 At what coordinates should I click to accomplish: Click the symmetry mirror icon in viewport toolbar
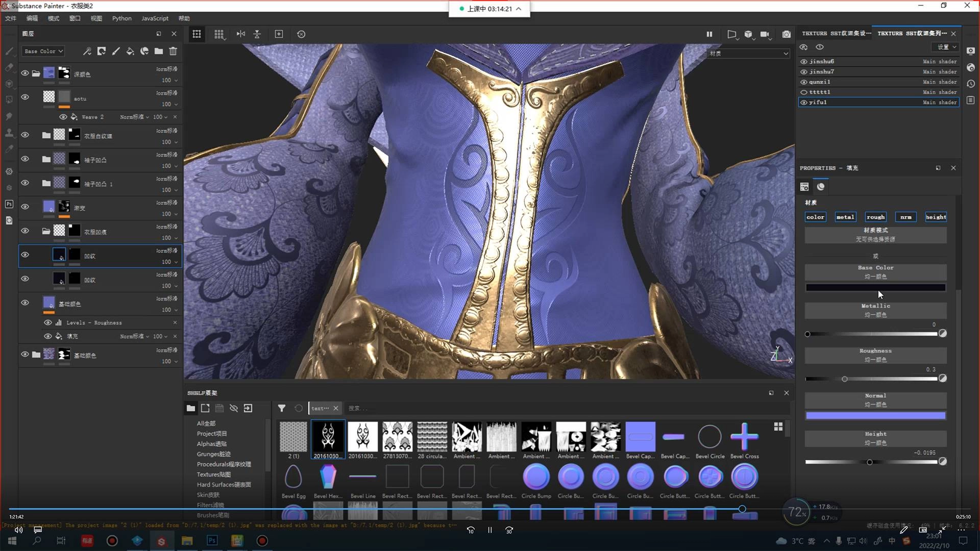[x=240, y=34]
